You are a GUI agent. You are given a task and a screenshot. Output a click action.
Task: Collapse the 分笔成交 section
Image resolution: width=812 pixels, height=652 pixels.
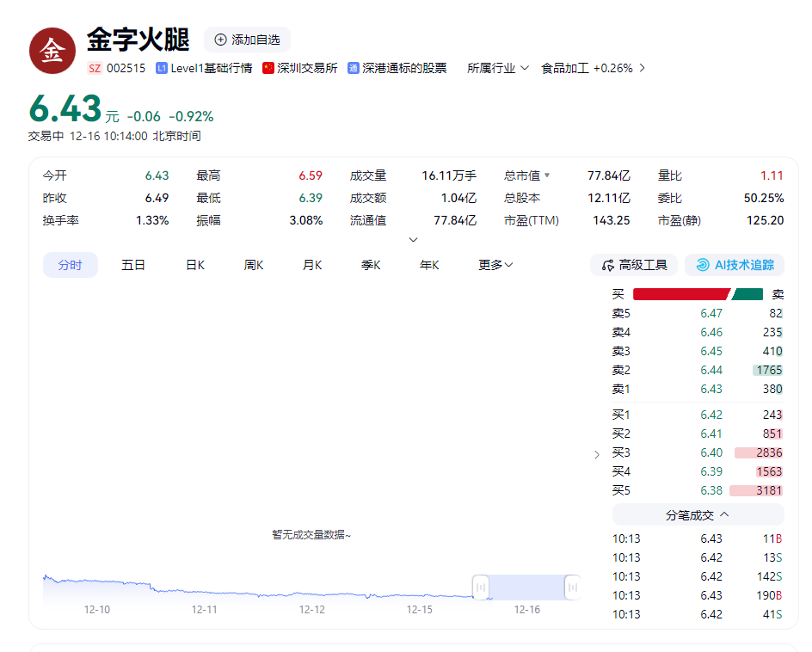point(724,514)
